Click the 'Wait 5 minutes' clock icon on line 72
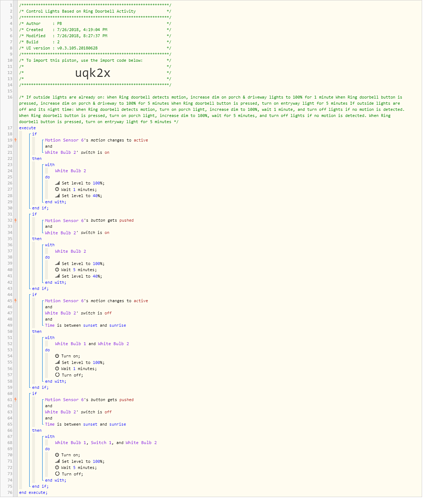 click(57, 468)
